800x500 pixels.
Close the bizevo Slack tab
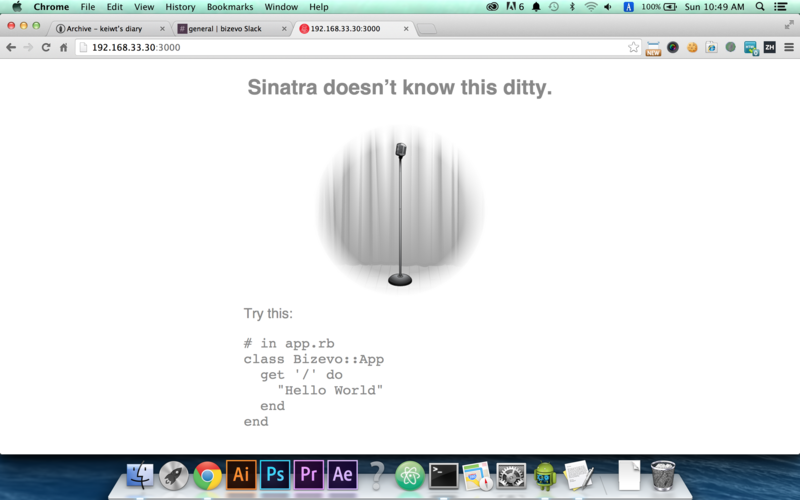pyautogui.click(x=284, y=29)
